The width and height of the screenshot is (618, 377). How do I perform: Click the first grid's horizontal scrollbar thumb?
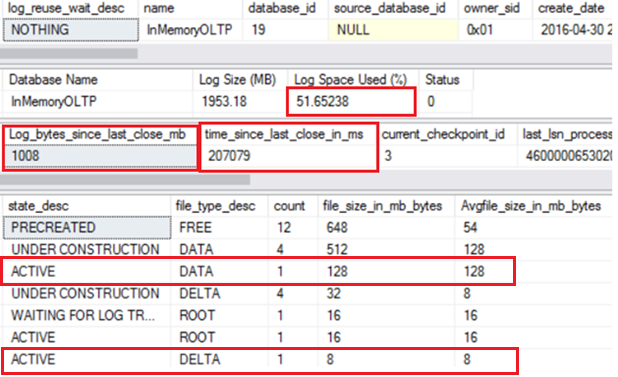69,53
